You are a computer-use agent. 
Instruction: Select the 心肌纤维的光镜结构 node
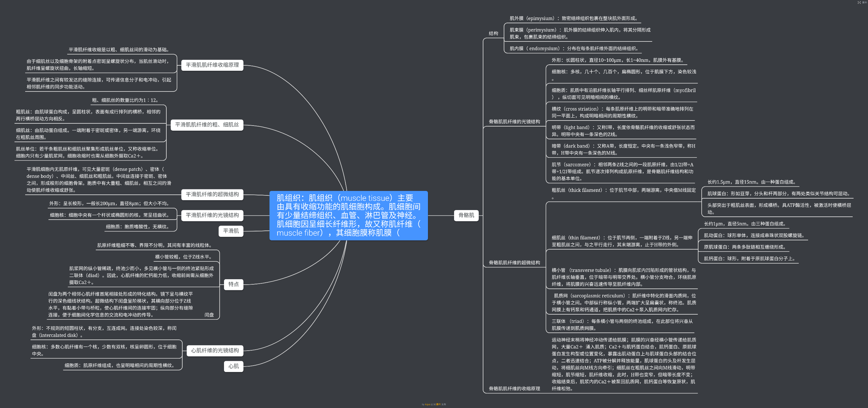[x=215, y=351]
